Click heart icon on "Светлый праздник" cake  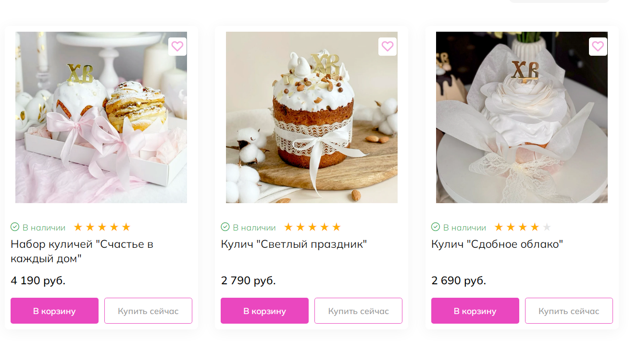click(388, 47)
